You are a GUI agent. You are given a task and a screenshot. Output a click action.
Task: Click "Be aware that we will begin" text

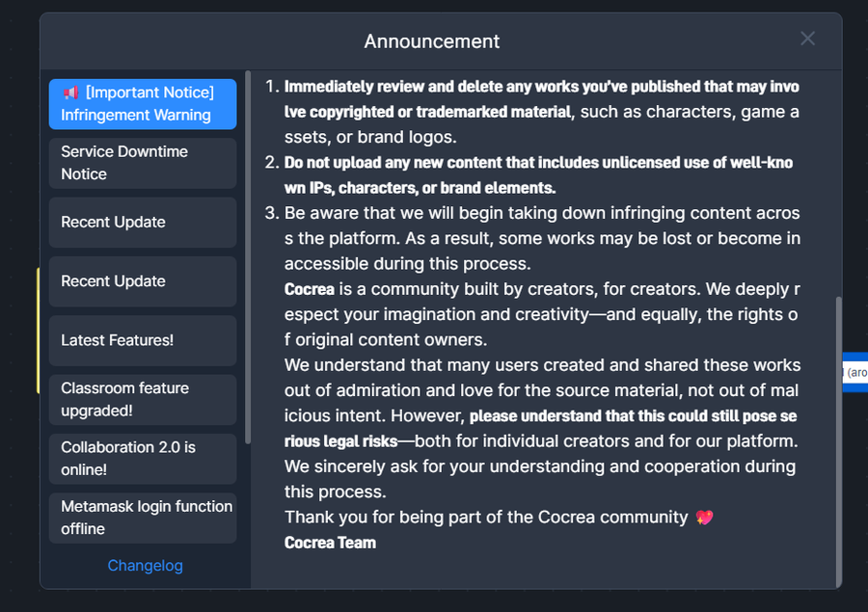542,238
